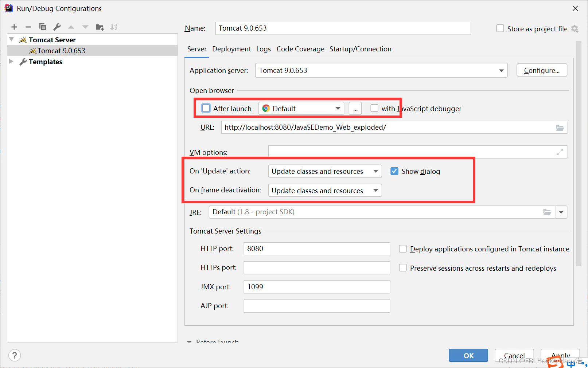Click the gear icon next to Store as project file
588x368 pixels.
point(575,29)
